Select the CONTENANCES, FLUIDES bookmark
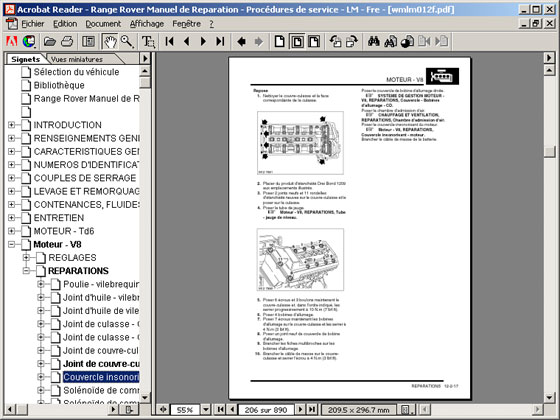The width and height of the screenshot is (560, 420). point(86,205)
